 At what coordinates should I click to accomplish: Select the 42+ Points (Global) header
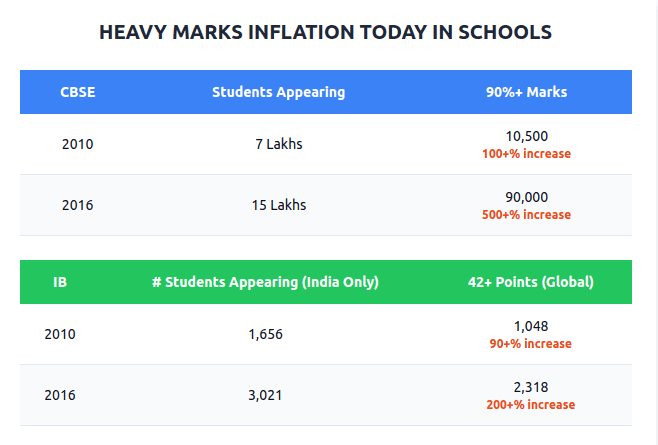pos(530,282)
